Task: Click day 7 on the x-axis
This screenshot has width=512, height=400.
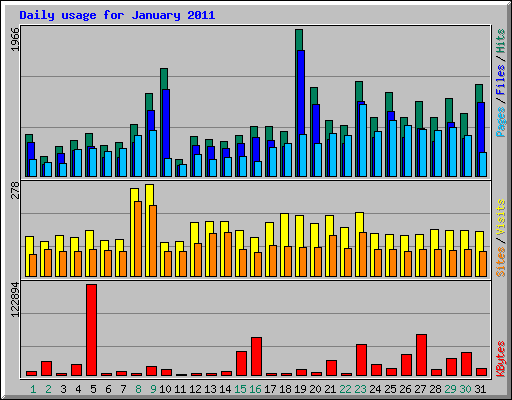Action: pyautogui.click(x=123, y=389)
